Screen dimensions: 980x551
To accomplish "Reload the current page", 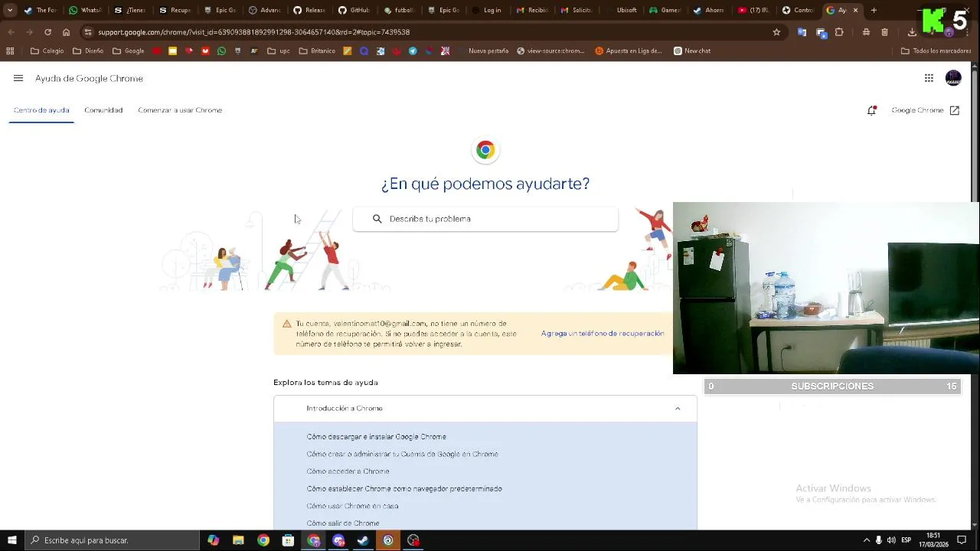I will [47, 32].
